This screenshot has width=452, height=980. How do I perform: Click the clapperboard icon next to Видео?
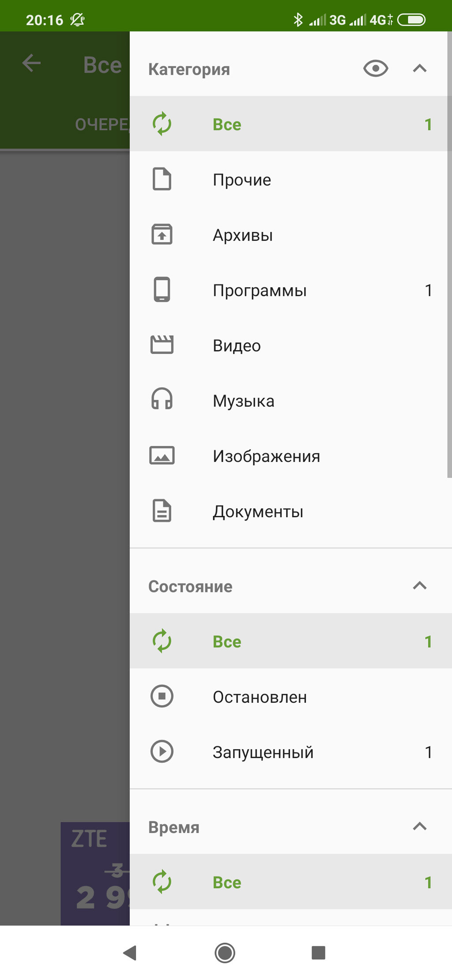(162, 345)
